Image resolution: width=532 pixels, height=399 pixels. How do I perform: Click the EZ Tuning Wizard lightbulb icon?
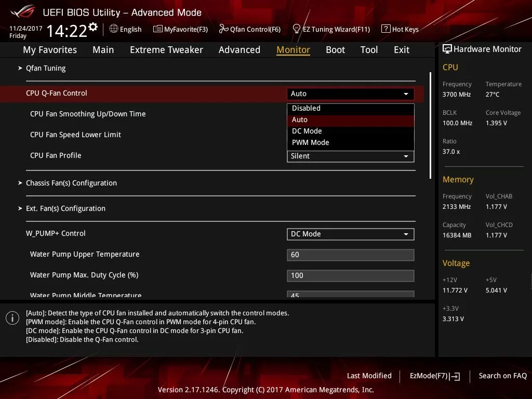(x=296, y=29)
